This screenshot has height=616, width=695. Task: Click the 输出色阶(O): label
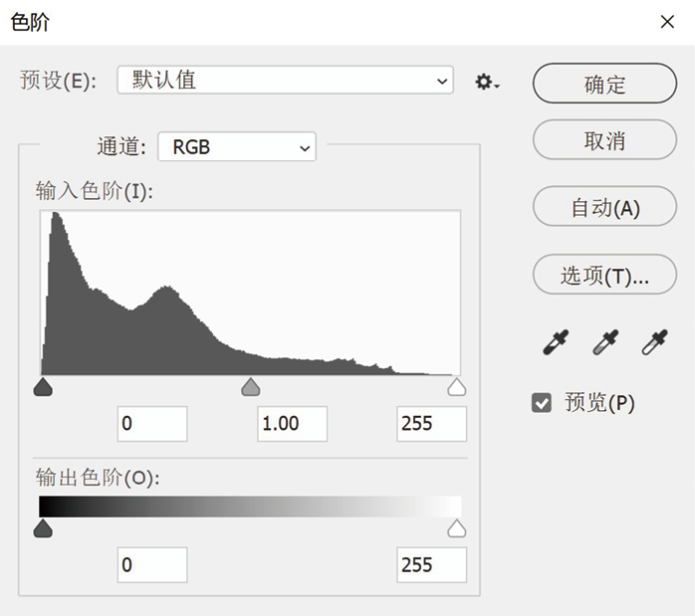tap(98, 478)
